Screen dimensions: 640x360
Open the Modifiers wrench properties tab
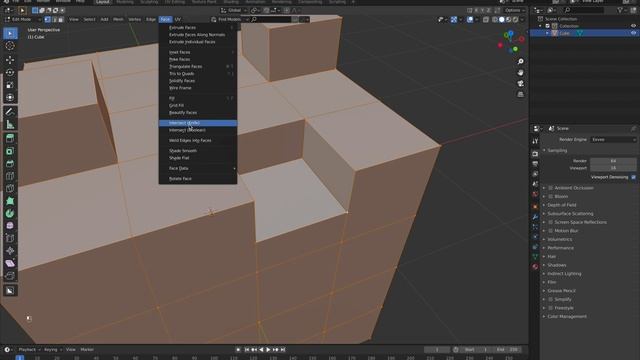click(535, 217)
